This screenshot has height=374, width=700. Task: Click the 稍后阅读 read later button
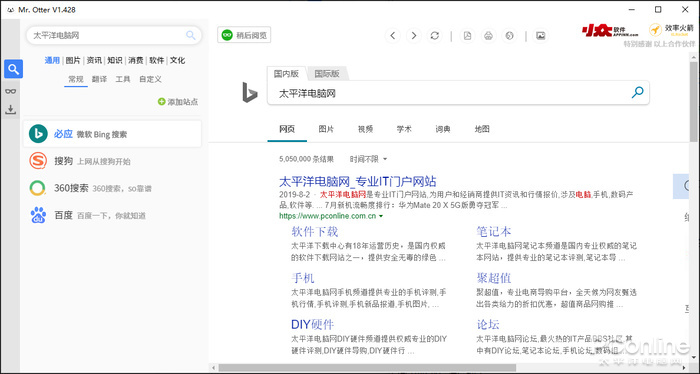(x=244, y=35)
